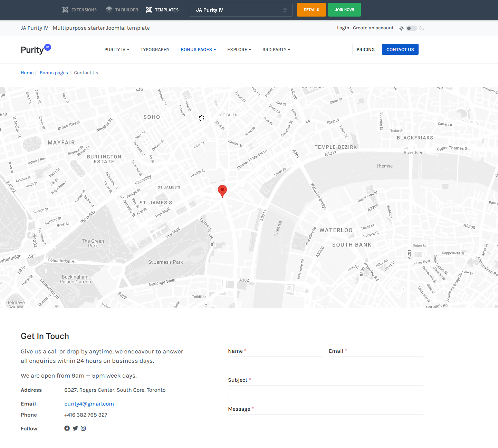498x448 pixels.
Task: Click the Facebook follow icon
Action: tap(67, 428)
